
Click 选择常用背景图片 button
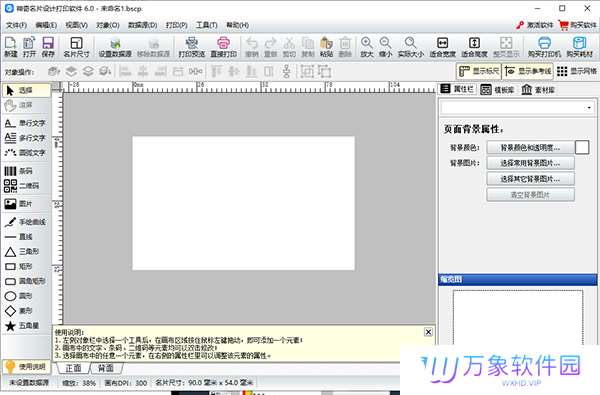point(530,163)
